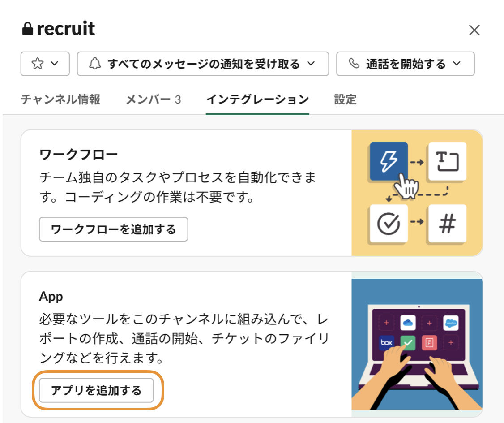Expand the 通話を開始する dropdown arrow

[x=457, y=63]
